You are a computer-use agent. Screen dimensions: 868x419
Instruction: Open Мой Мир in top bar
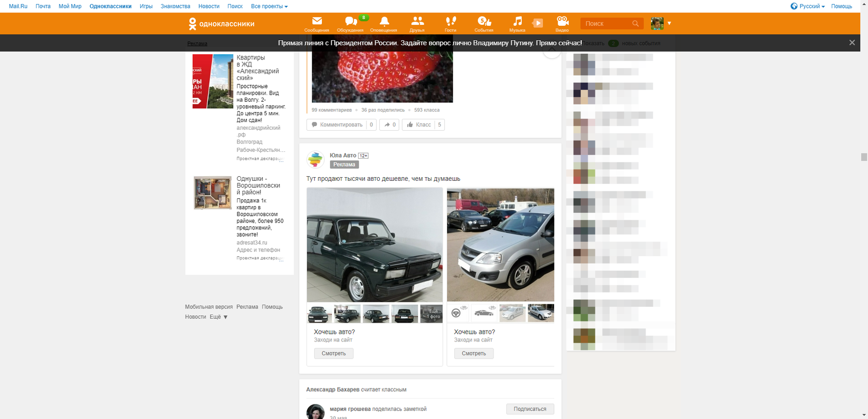[x=70, y=6]
